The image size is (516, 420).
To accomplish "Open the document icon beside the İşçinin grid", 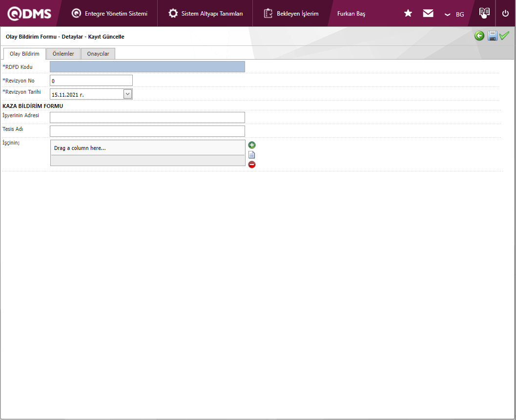I will pyautogui.click(x=252, y=155).
